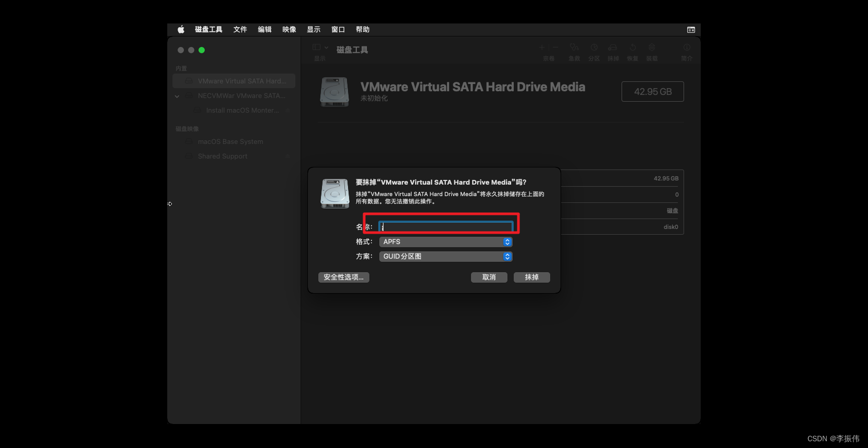Open the 映像 menu
The width and height of the screenshot is (868, 448).
click(289, 30)
